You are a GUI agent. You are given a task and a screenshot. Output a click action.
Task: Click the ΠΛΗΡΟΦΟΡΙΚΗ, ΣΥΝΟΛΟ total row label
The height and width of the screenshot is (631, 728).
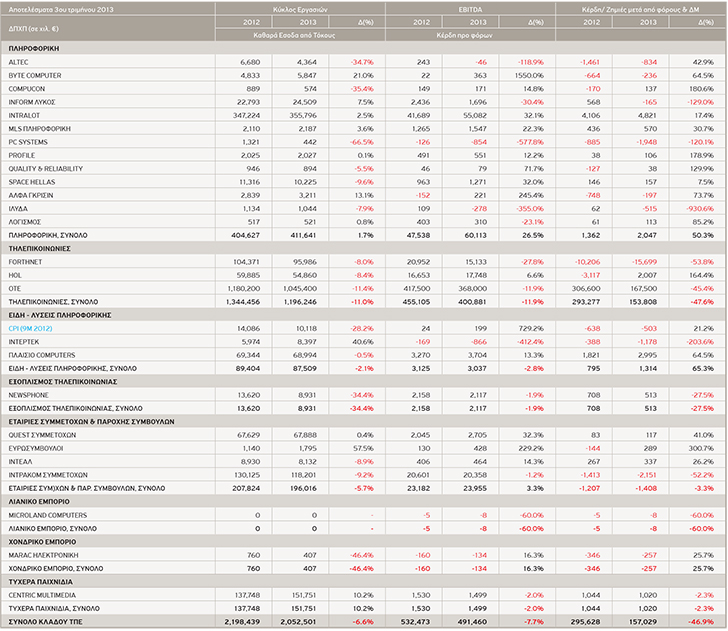pos(48,235)
